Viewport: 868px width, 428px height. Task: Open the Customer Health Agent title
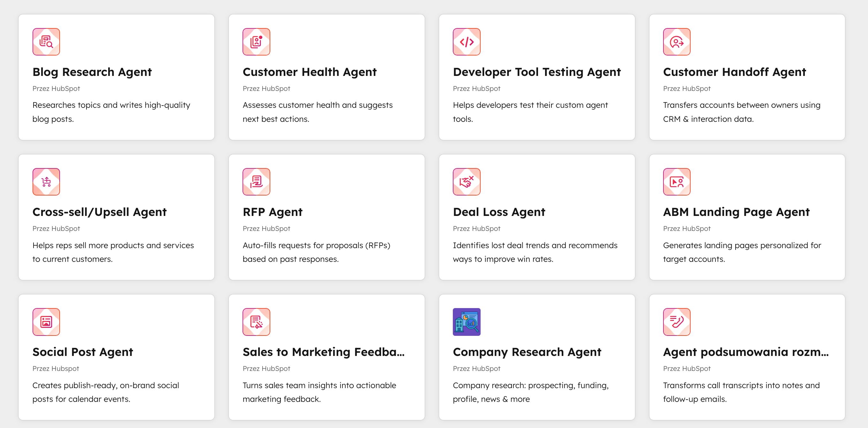309,72
